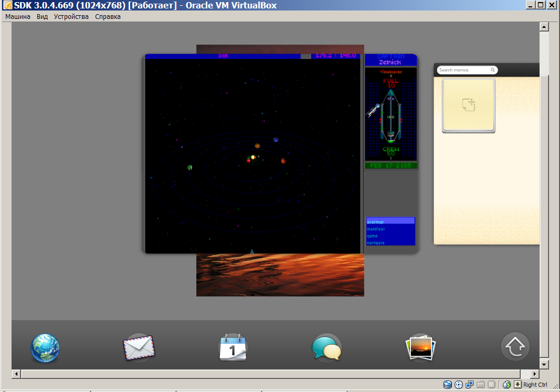Click the vertical scrollbar down arrow

coord(544,364)
